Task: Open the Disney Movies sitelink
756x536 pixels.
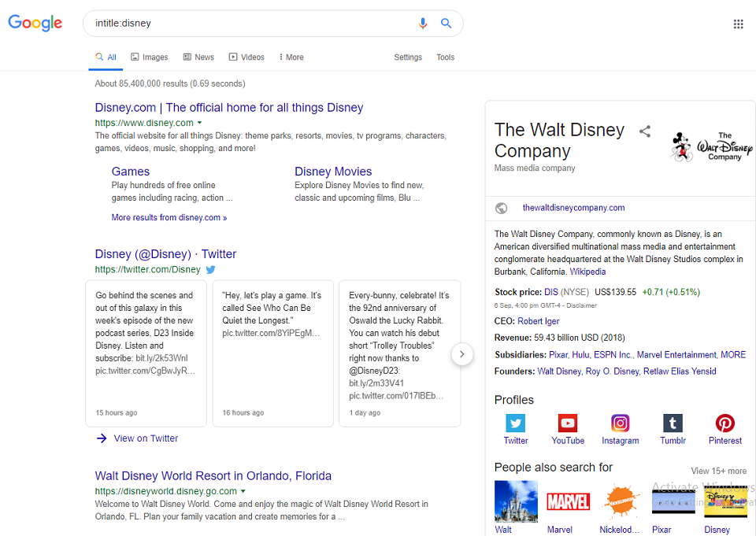Action: 333,171
